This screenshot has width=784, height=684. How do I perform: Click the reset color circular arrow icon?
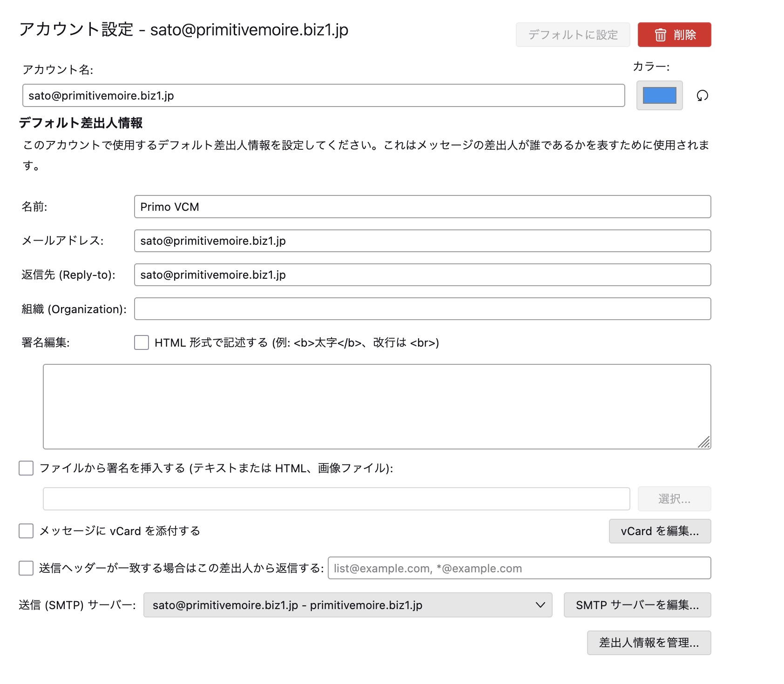tap(702, 96)
